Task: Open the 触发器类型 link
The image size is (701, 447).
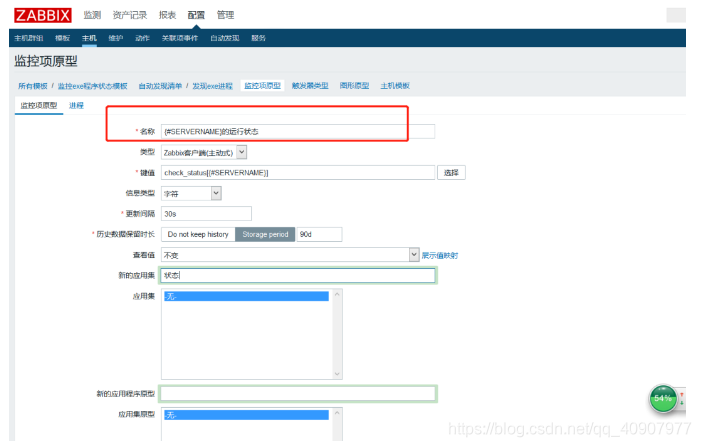Action: (310, 86)
